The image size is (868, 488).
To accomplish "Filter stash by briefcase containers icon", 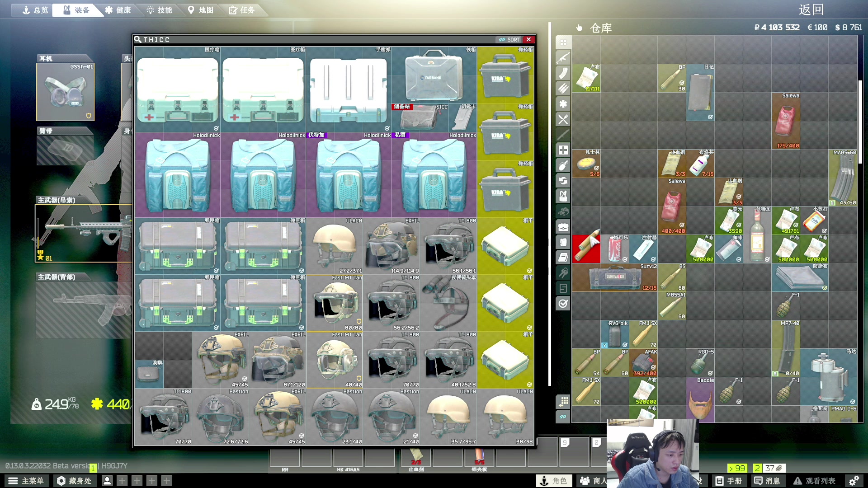I will (x=563, y=227).
